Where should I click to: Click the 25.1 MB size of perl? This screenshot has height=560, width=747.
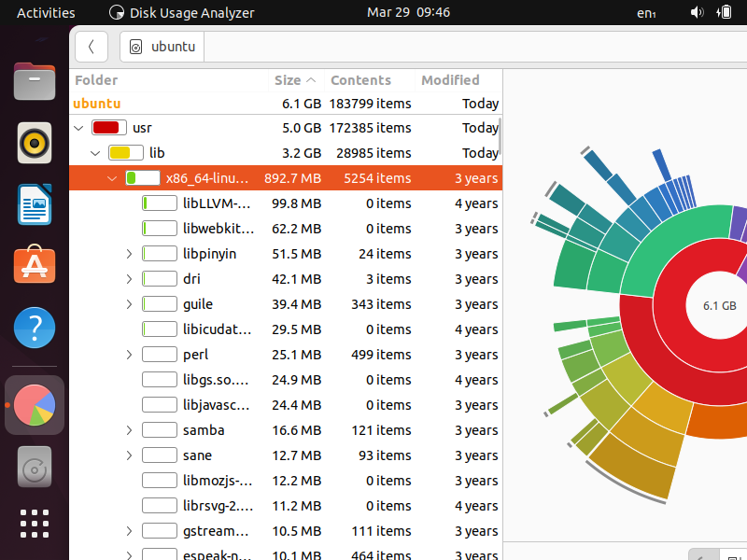[x=296, y=355]
